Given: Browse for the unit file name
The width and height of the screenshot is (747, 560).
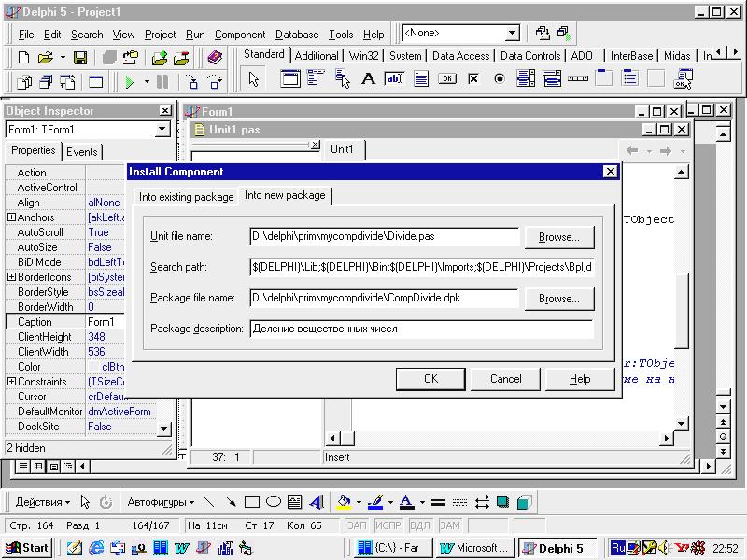Looking at the screenshot, I should [x=559, y=237].
